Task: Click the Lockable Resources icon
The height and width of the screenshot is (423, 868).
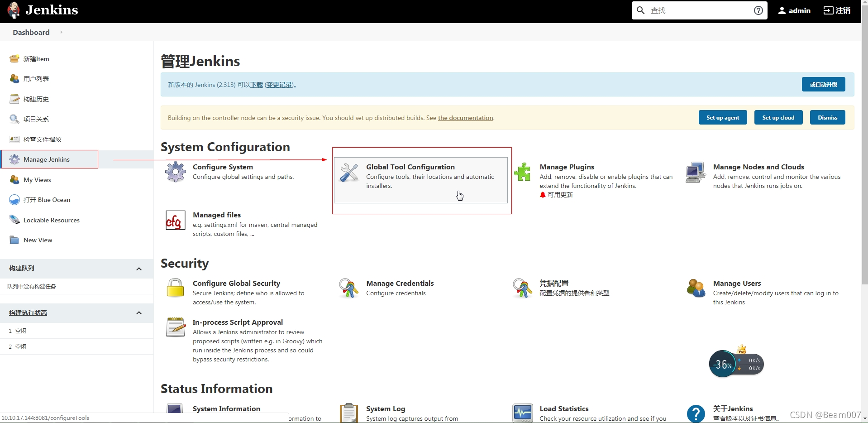Action: [14, 220]
